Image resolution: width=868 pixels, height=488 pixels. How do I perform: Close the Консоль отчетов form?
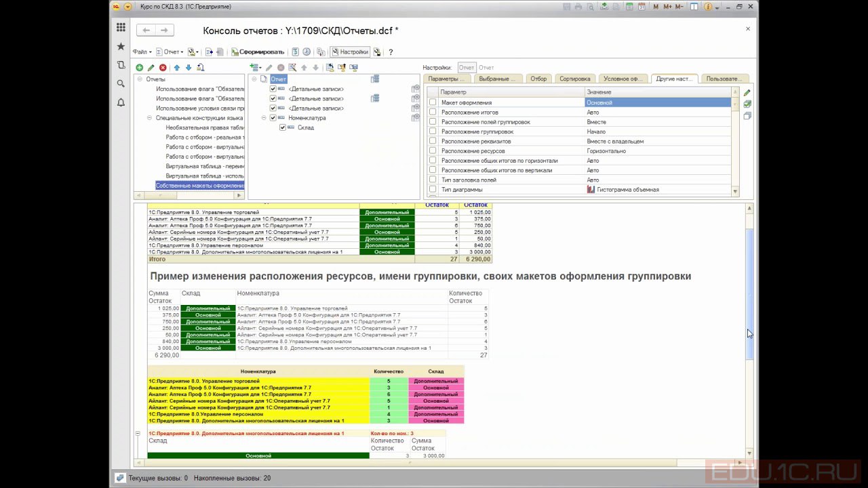[x=748, y=29]
